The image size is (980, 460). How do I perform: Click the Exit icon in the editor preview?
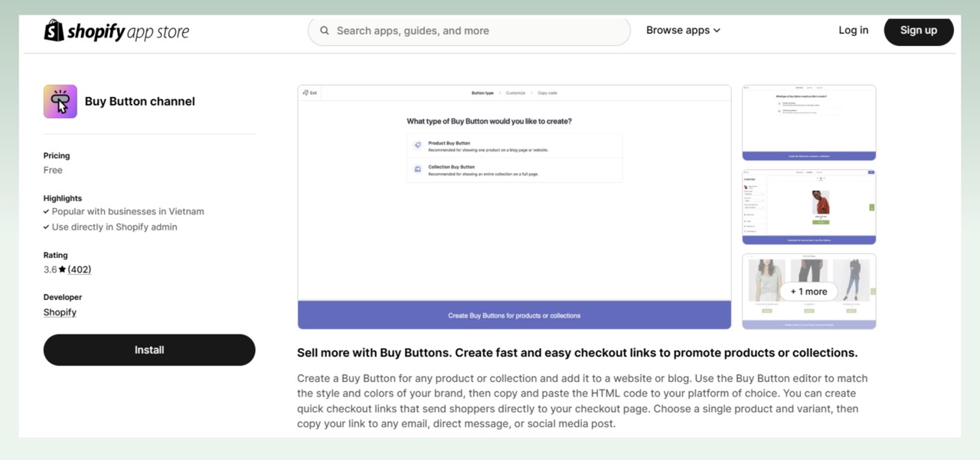(306, 93)
